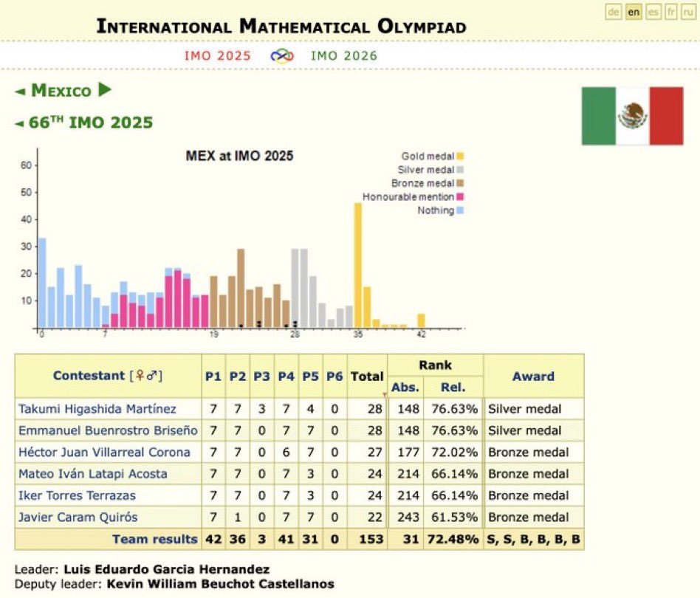
Task: Click Takumi's P3 score of 3
Action: (261, 409)
